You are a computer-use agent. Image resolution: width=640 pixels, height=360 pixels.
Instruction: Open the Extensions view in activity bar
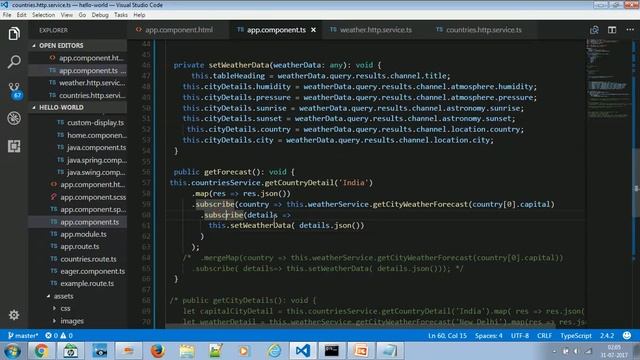pos(14,146)
